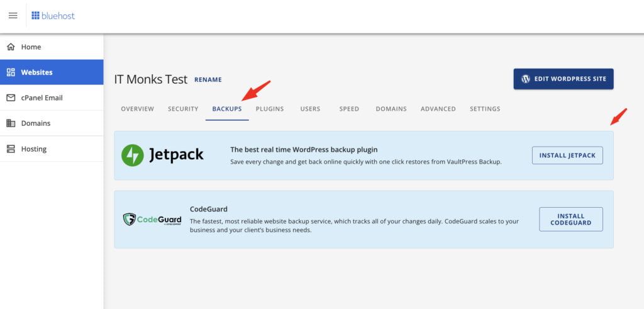Click the Hosting server icon
Viewport: 644px width, 309px height.
click(11, 149)
